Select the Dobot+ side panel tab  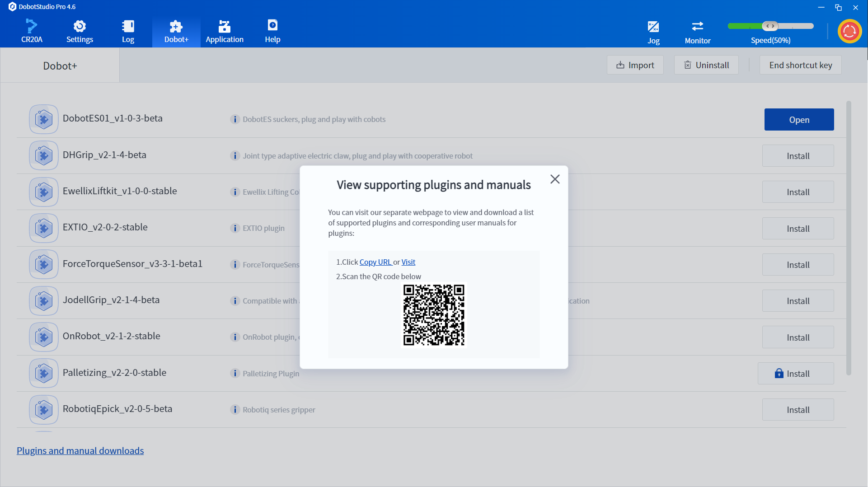[x=60, y=66]
